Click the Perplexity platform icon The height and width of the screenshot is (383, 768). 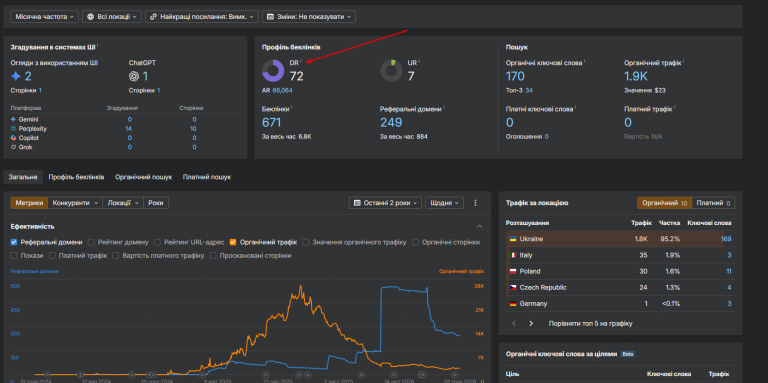(13, 128)
